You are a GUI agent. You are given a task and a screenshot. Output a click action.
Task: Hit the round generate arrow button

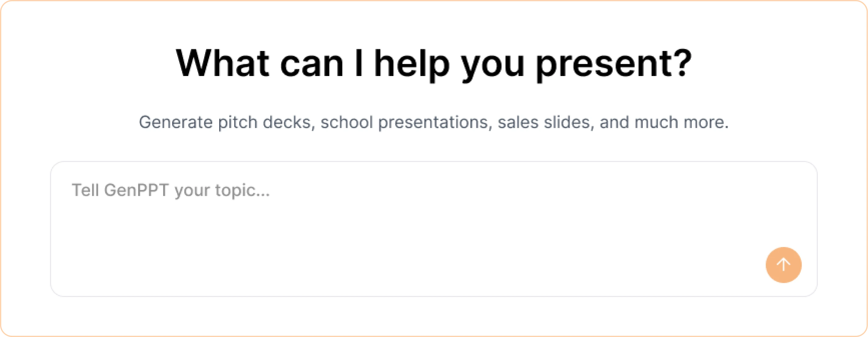(783, 265)
